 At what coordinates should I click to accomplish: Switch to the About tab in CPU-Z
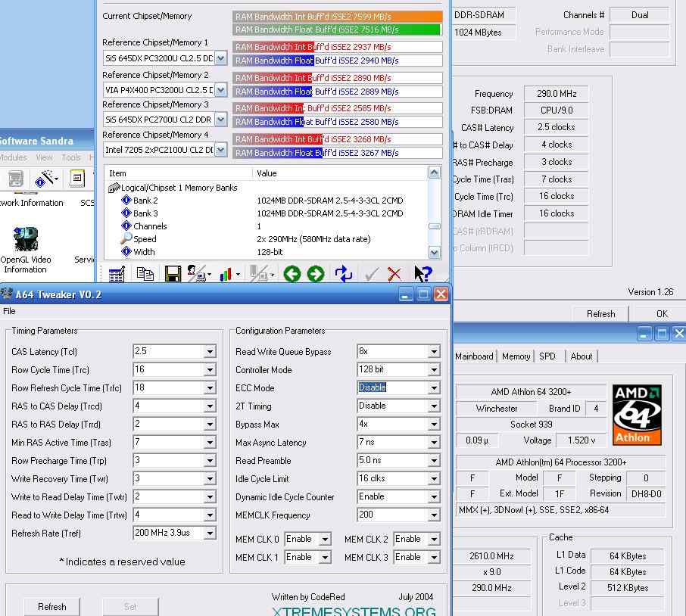(x=582, y=356)
